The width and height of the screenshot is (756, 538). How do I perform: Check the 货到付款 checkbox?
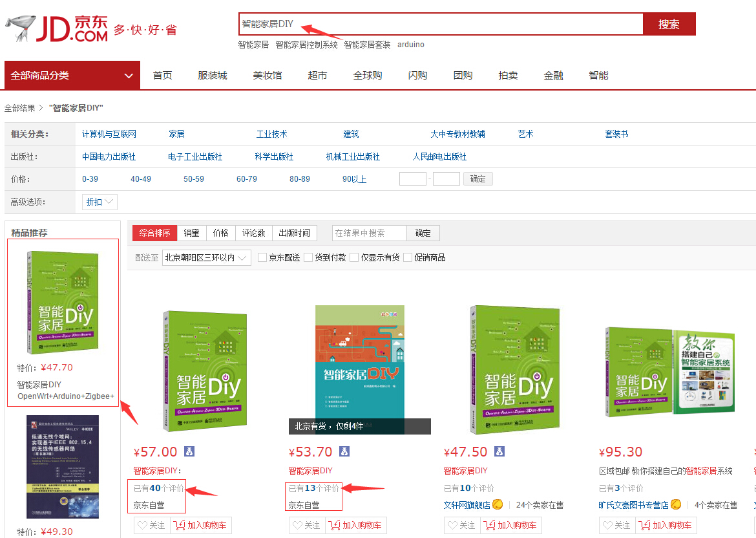coord(309,257)
